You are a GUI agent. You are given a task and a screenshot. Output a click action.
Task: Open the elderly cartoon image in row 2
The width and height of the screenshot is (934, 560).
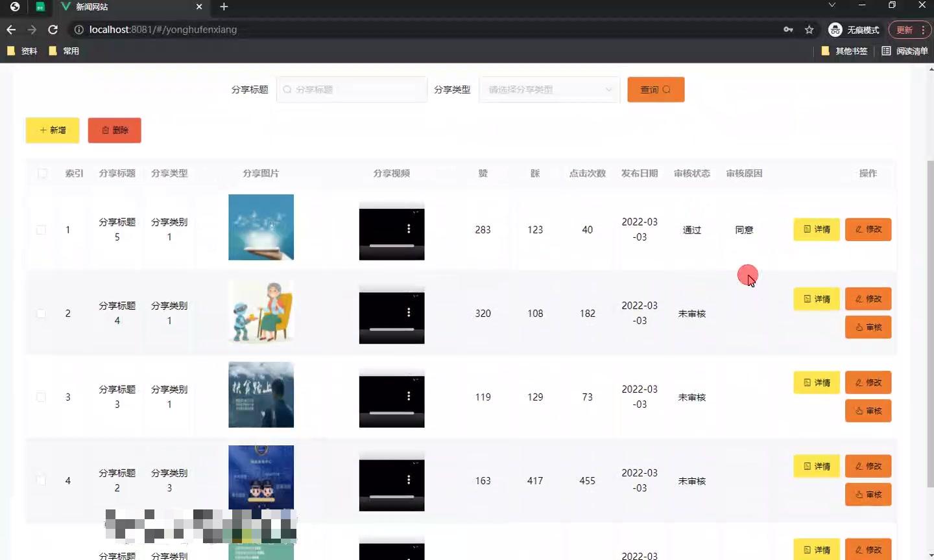pos(261,311)
